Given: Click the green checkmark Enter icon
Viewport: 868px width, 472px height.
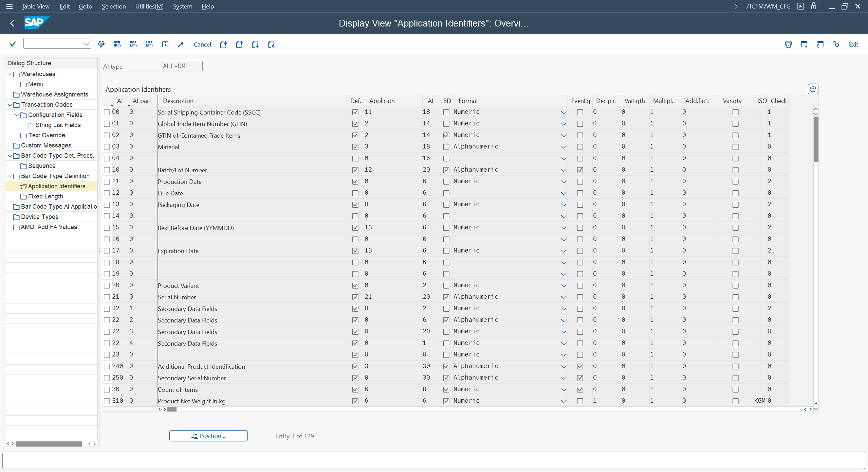Looking at the screenshot, I should [x=13, y=44].
